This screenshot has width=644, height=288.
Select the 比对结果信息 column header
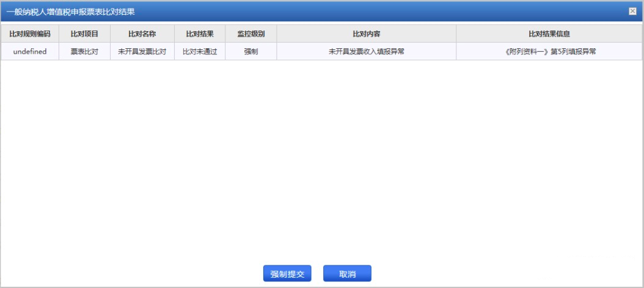tap(549, 34)
